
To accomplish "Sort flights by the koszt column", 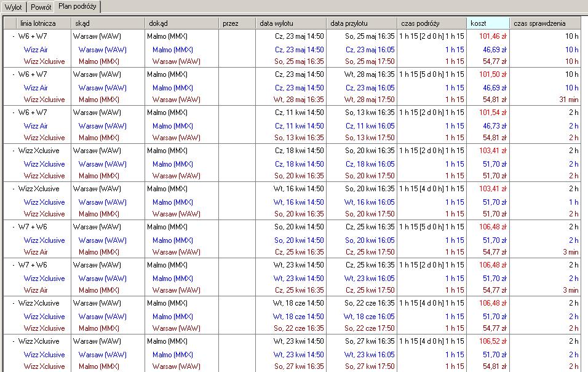I will (488, 23).
